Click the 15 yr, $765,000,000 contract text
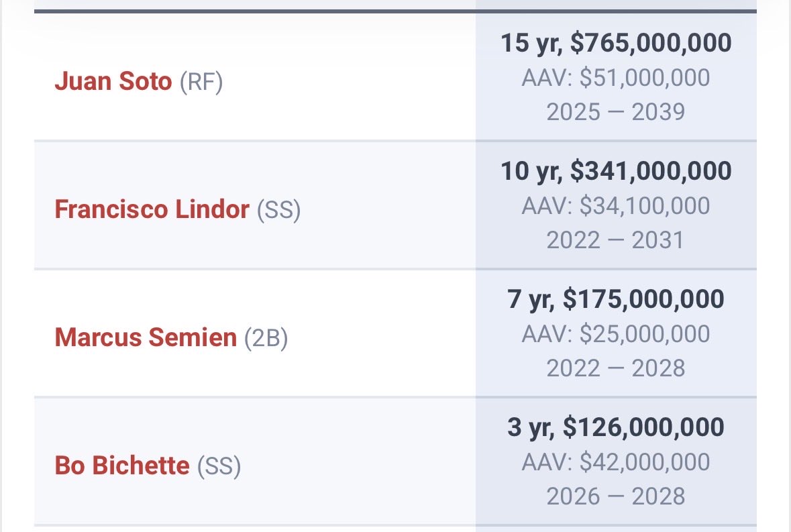The width and height of the screenshot is (791, 532). tap(616, 44)
